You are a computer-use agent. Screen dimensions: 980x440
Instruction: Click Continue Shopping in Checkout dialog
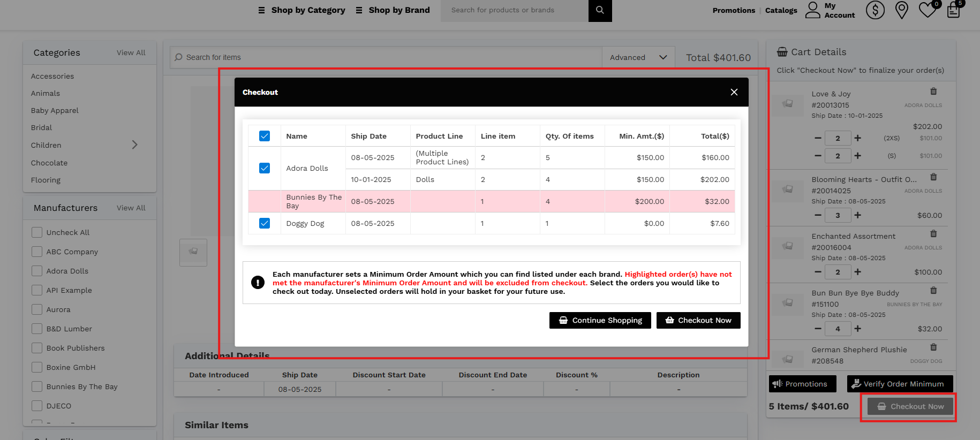tap(600, 320)
